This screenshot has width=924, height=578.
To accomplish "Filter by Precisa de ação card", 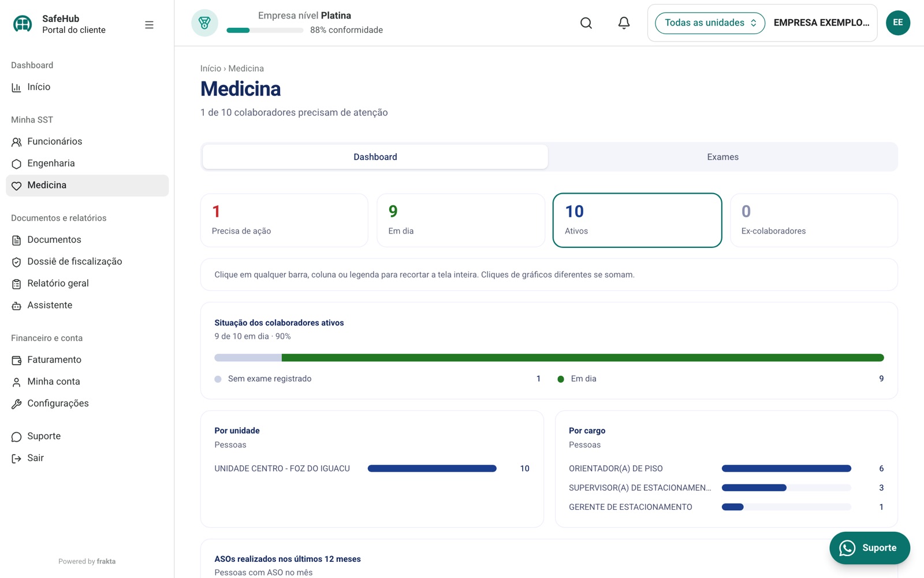I will pyautogui.click(x=284, y=220).
